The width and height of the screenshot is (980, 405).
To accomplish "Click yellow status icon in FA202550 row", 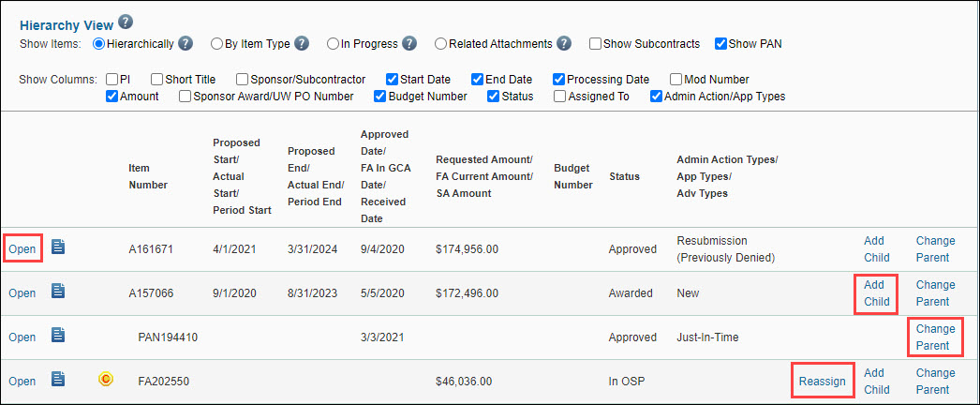I will pyautogui.click(x=106, y=379).
